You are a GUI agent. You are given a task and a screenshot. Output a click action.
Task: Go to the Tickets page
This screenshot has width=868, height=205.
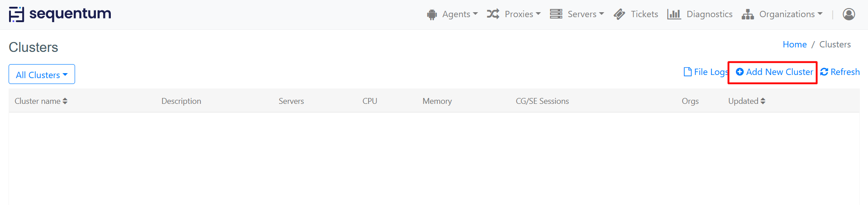pos(644,14)
